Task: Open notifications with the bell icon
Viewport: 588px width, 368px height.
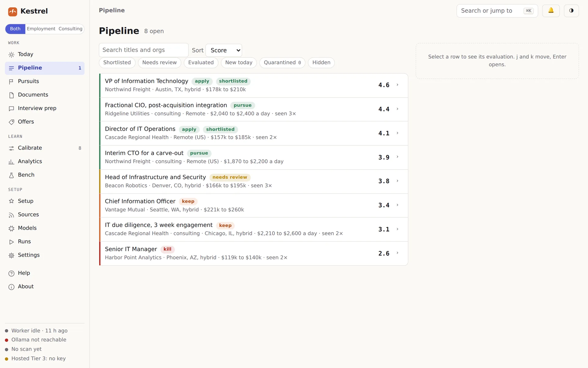Action: (551, 11)
